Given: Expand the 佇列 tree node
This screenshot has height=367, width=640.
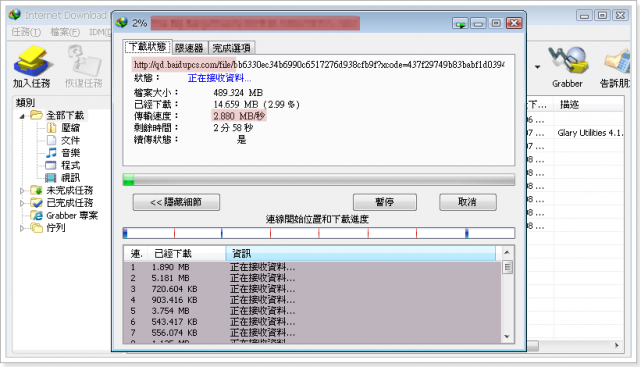Looking at the screenshot, I should point(22,228).
